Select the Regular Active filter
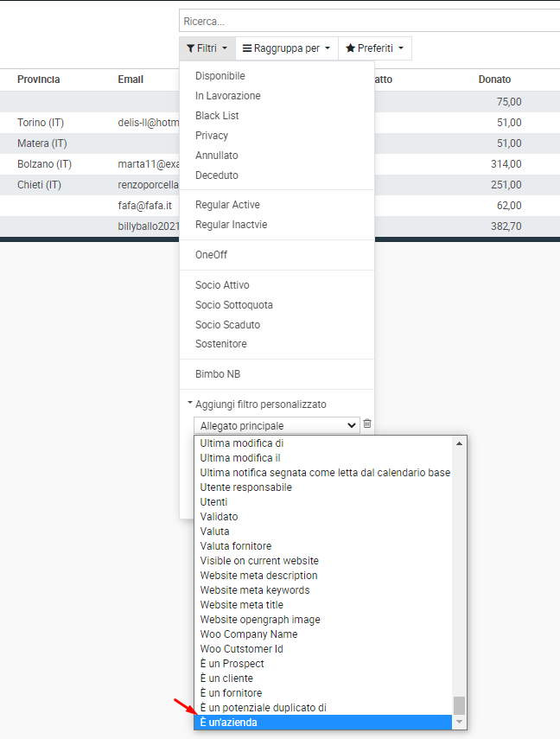Viewport: 560px width, 739px height. (x=227, y=205)
